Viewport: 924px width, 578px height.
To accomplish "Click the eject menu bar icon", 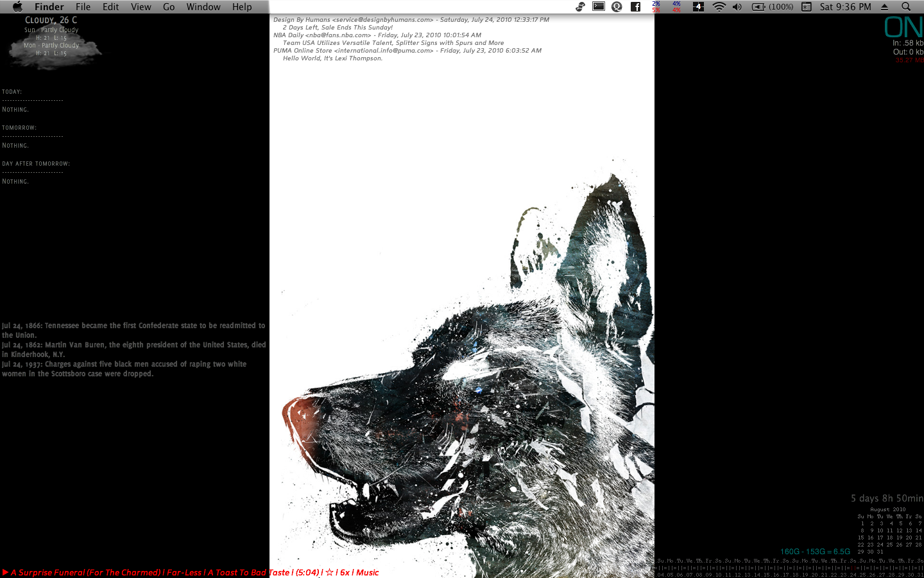I will coord(884,6).
